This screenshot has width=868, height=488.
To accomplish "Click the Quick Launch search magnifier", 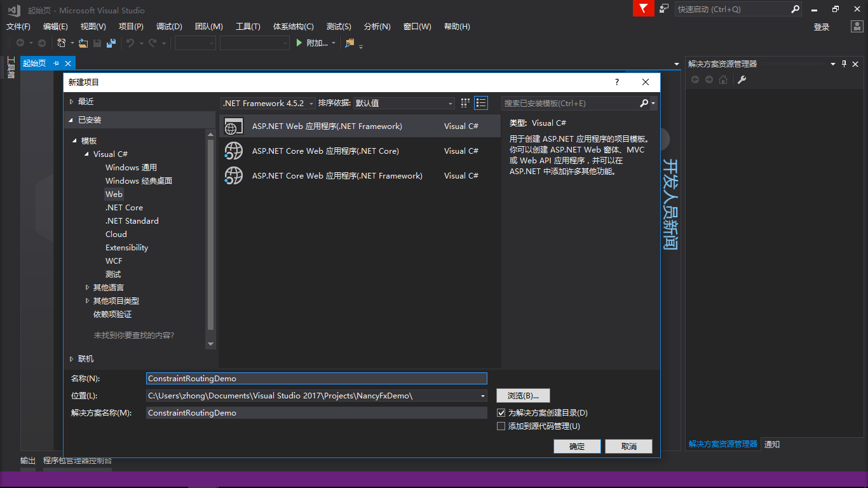I will tap(795, 9).
